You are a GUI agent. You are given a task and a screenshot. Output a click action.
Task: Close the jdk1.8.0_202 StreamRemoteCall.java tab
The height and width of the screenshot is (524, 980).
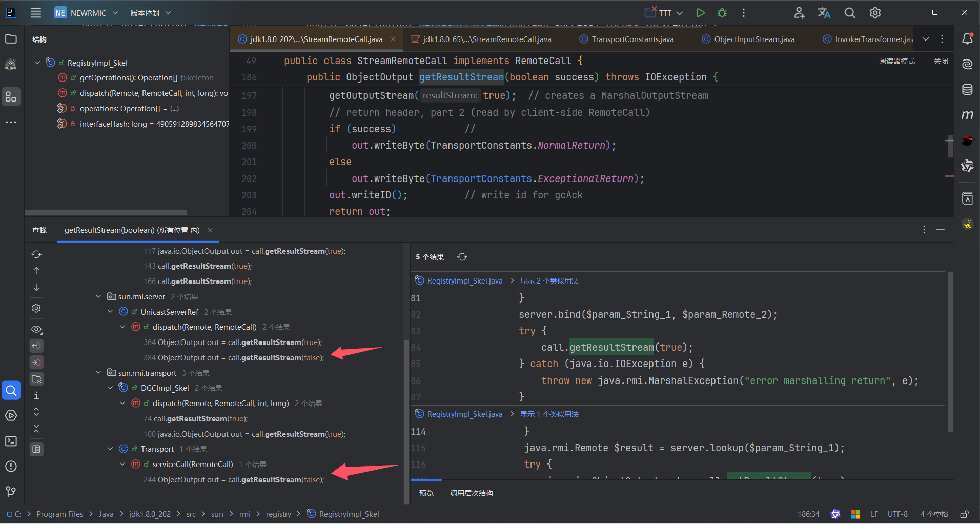click(x=393, y=39)
